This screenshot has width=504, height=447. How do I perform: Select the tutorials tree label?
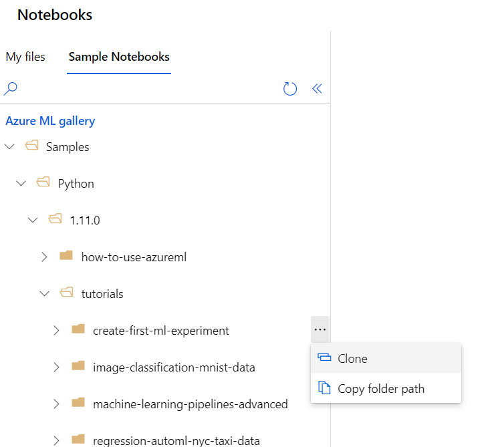point(102,294)
